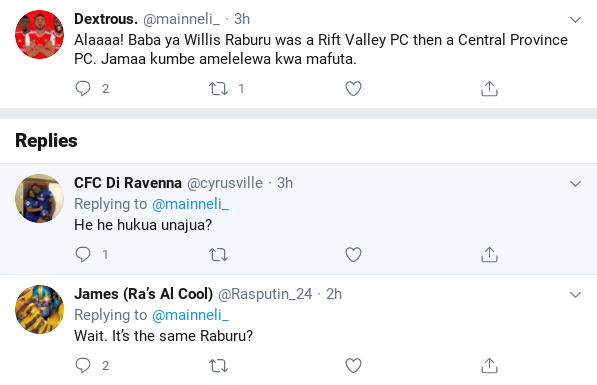Open the @mainneli_ mention link in CFC's reply

click(190, 204)
